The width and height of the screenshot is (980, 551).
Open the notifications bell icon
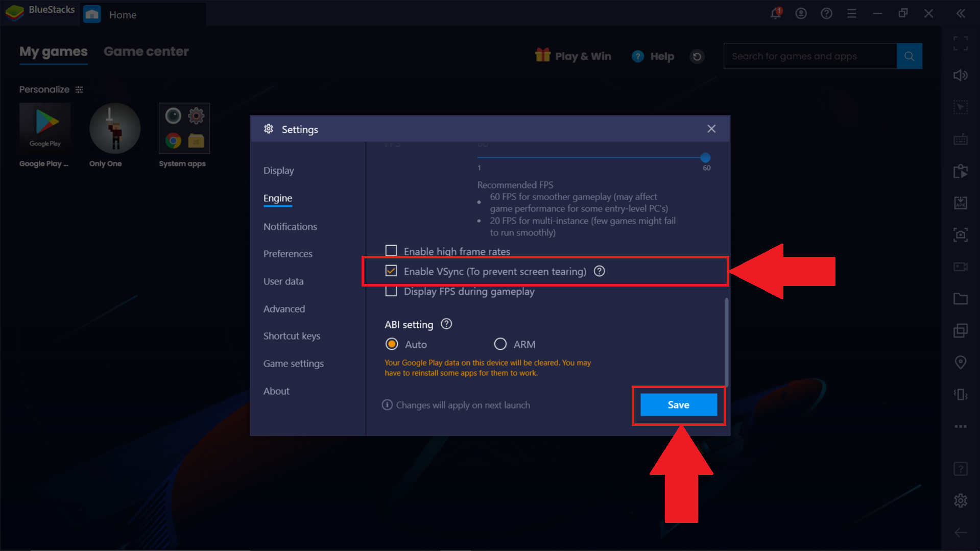[776, 13]
